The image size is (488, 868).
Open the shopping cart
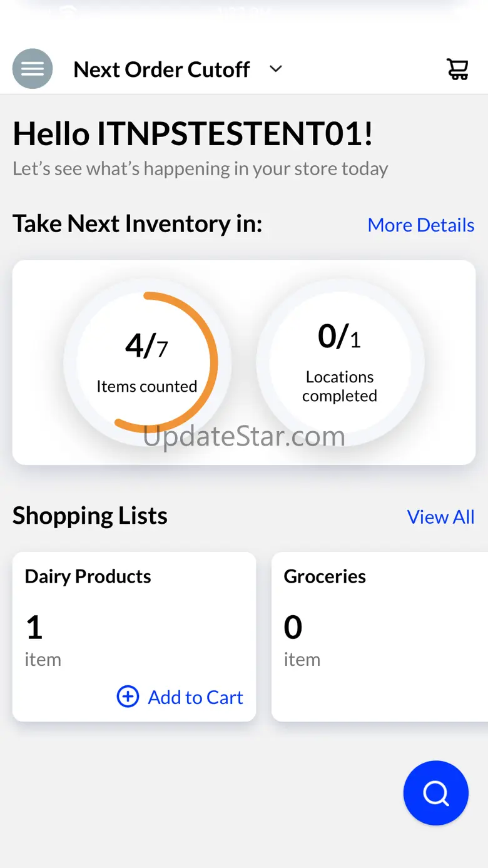point(457,69)
